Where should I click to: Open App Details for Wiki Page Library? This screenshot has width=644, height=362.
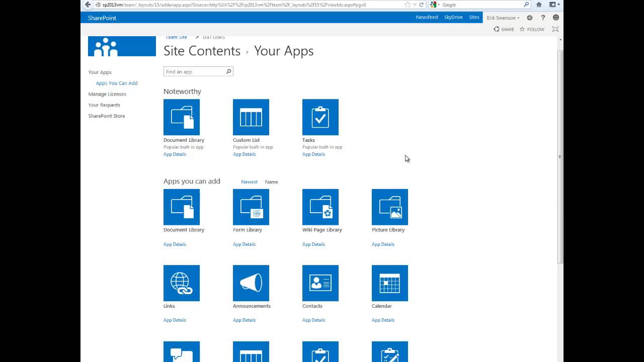click(x=313, y=244)
